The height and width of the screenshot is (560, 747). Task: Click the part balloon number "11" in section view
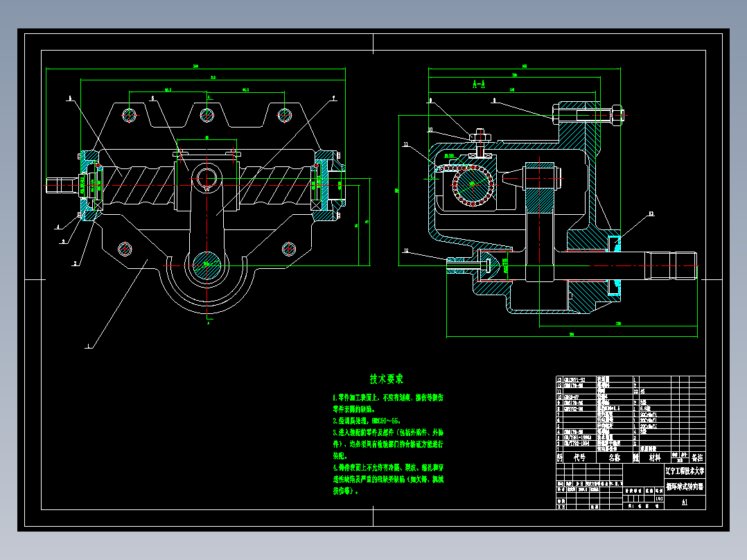pyautogui.click(x=406, y=144)
